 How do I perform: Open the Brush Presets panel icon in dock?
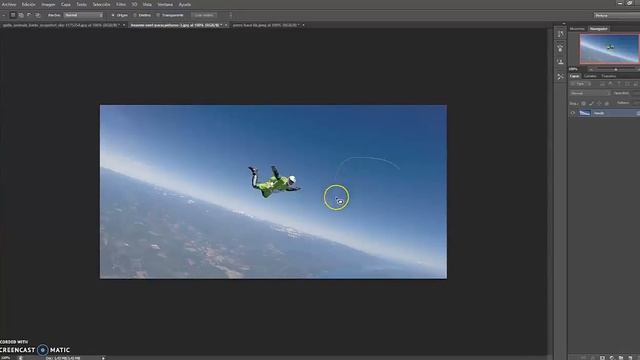pos(560,49)
